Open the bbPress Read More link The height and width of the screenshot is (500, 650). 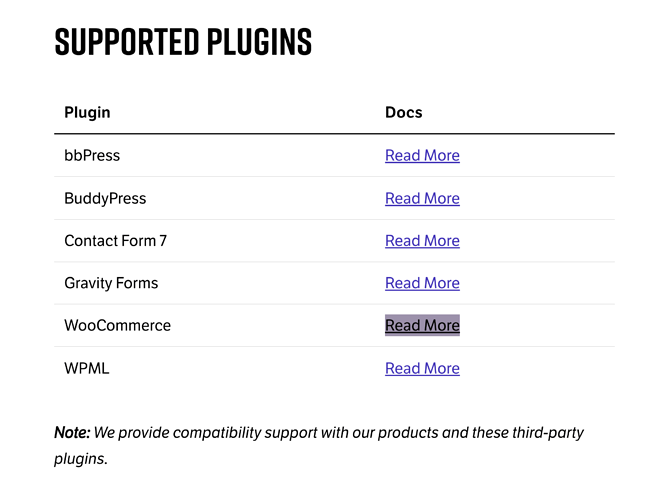[x=422, y=156]
